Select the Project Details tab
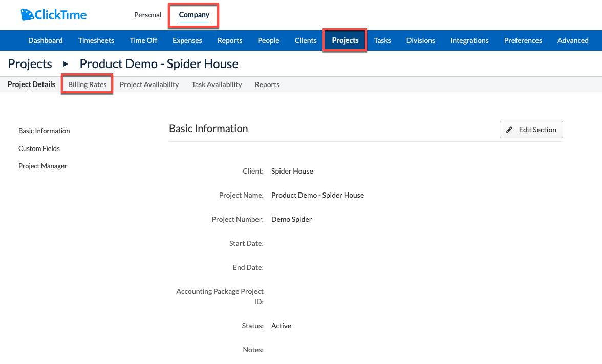 (32, 84)
